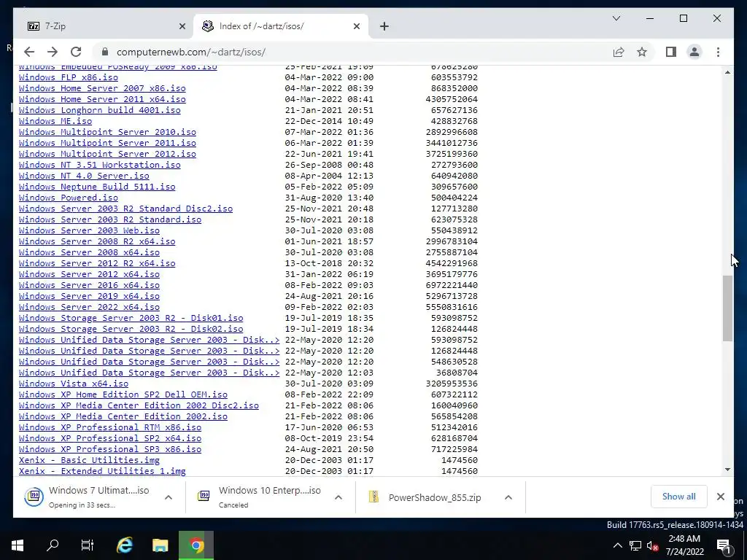Click Xenix - Basic Utilities.img link
The image size is (747, 560).
(x=89, y=461)
